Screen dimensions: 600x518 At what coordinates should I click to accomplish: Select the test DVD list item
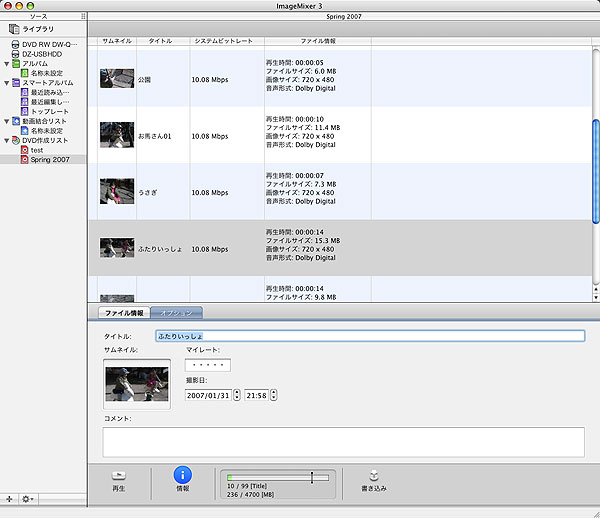[x=37, y=150]
